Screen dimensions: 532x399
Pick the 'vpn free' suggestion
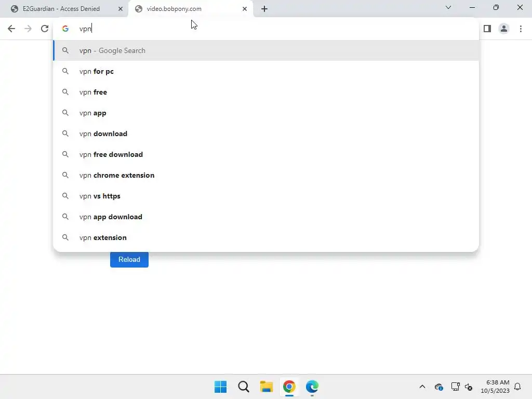266,92
